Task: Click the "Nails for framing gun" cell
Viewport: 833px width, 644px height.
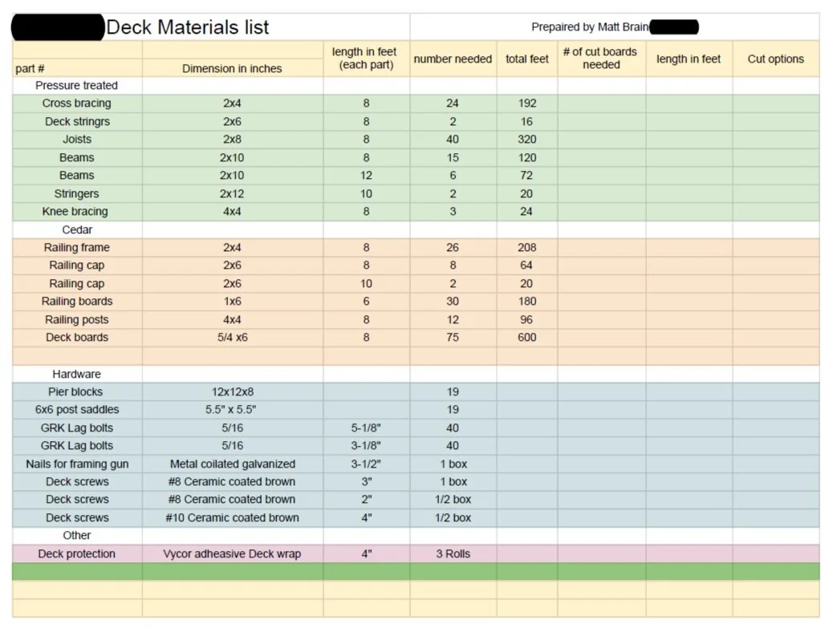Action: 77,464
